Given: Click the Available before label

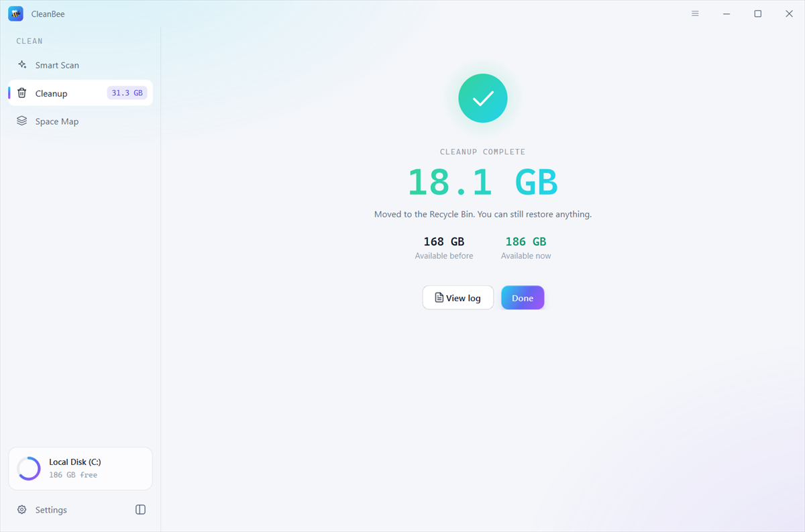Looking at the screenshot, I should point(444,256).
